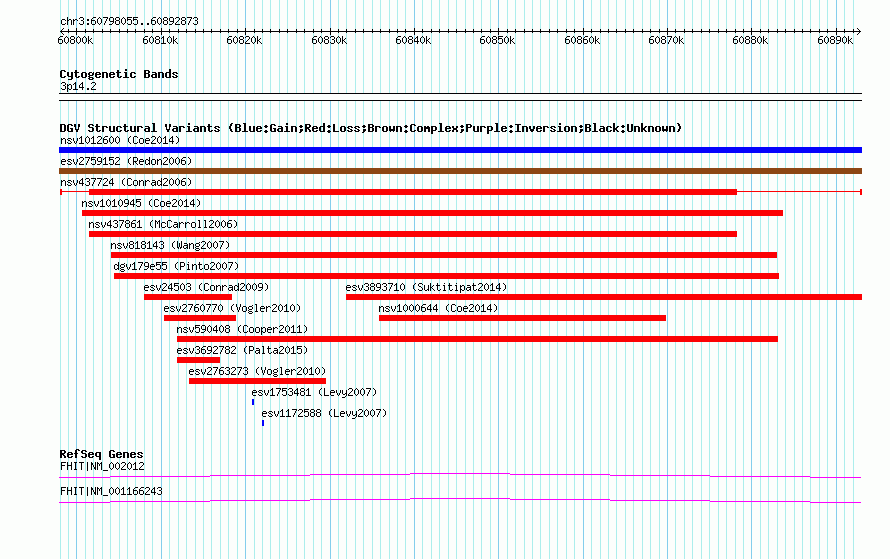
Task: Click the long red nsv590408 bar
Action: [477, 339]
